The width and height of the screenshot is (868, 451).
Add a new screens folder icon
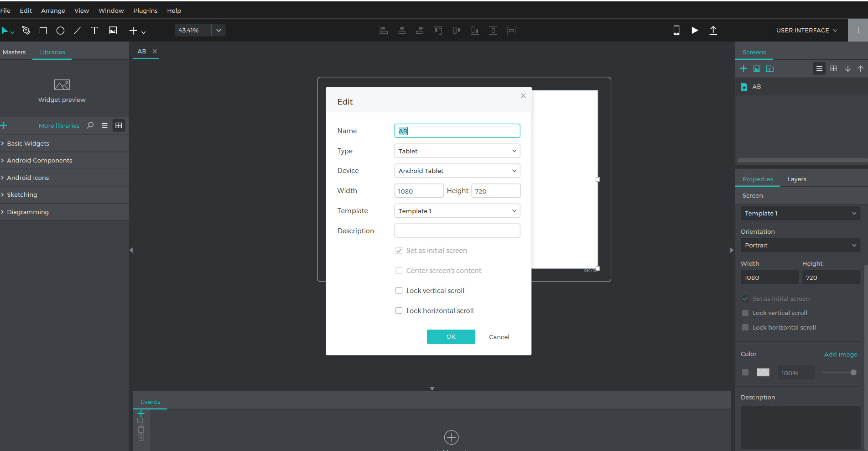(x=770, y=68)
